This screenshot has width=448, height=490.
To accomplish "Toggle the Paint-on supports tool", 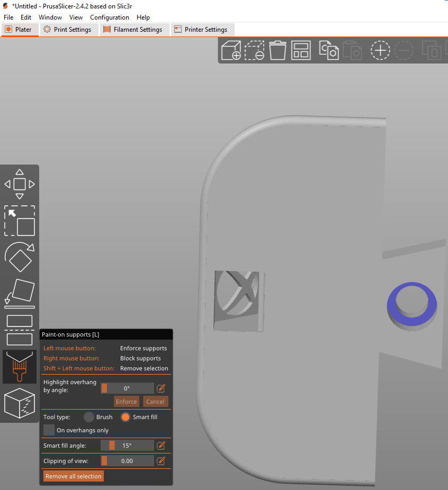I will 20,367.
